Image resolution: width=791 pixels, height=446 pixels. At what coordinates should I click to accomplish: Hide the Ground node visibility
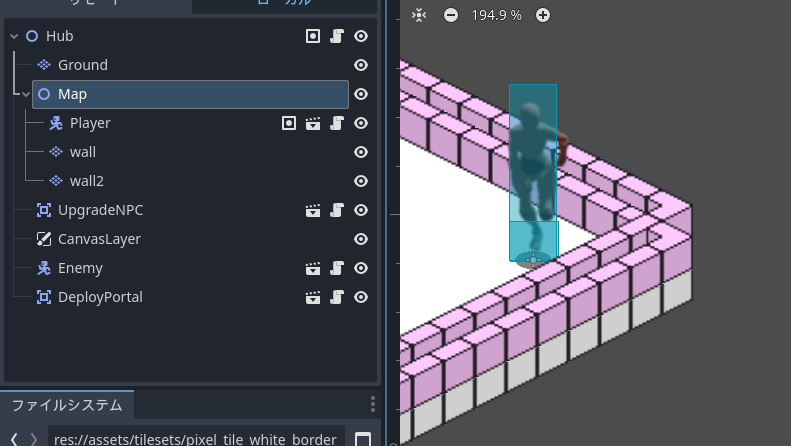pyautogui.click(x=361, y=65)
